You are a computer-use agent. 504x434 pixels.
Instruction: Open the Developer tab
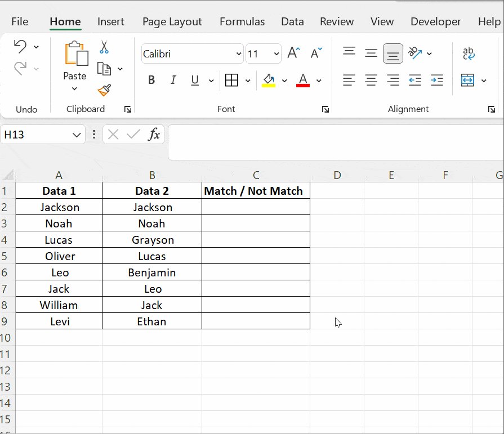435,21
